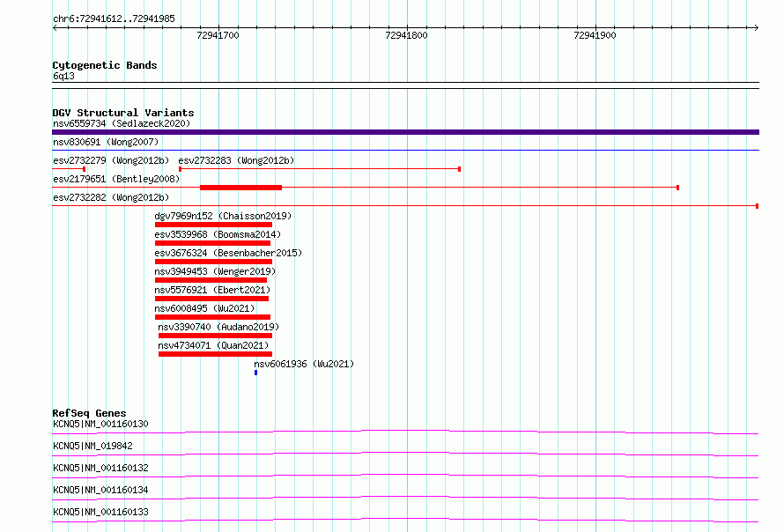This screenshot has width=784, height=532.
Task: Click red bar under nsv4734071 label
Action: click(x=216, y=354)
